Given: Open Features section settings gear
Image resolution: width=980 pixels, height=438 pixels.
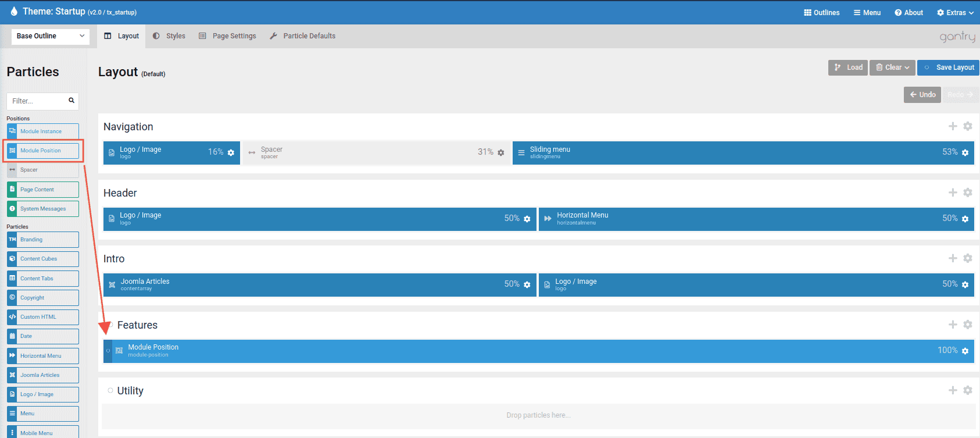Looking at the screenshot, I should pos(968,325).
